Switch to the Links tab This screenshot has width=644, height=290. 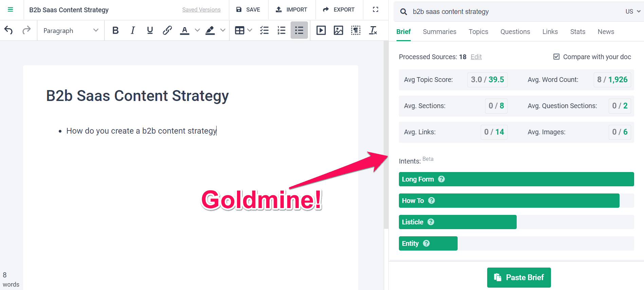550,32
